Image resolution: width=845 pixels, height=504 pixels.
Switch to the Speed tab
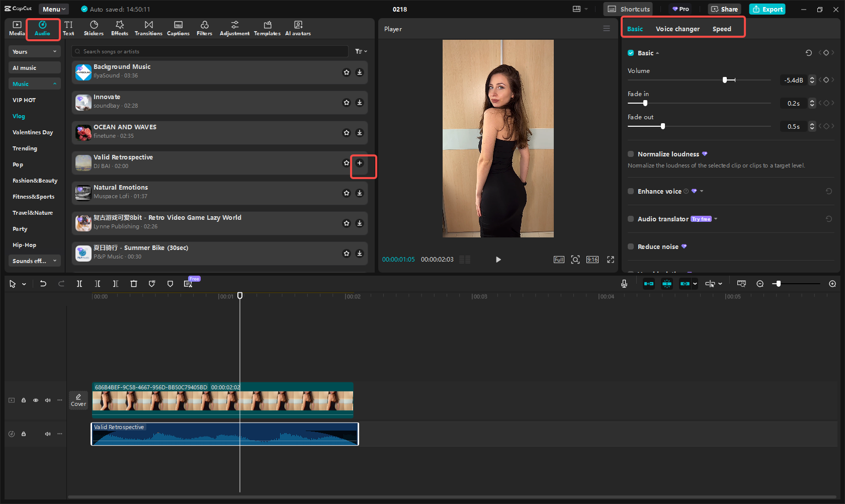[721, 29]
